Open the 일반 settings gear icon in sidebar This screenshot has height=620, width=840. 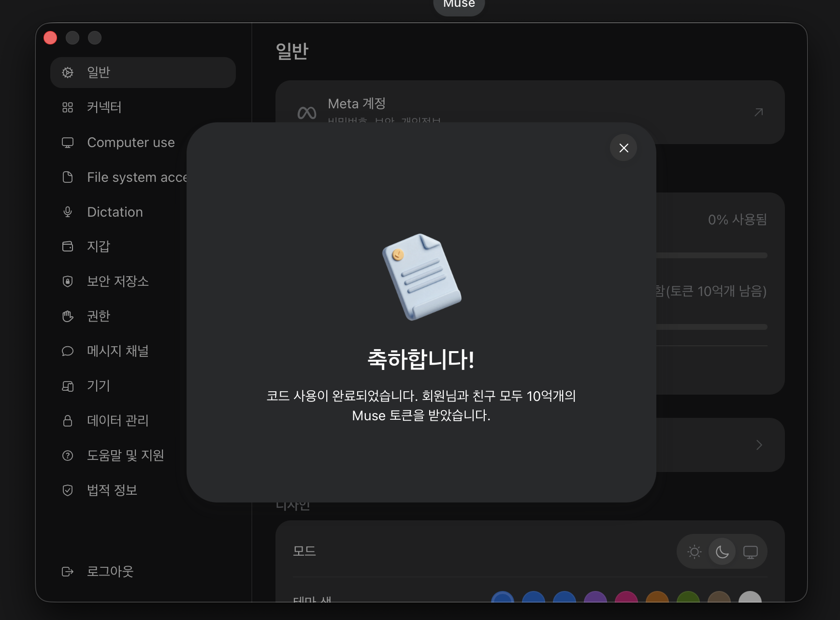pos(68,73)
